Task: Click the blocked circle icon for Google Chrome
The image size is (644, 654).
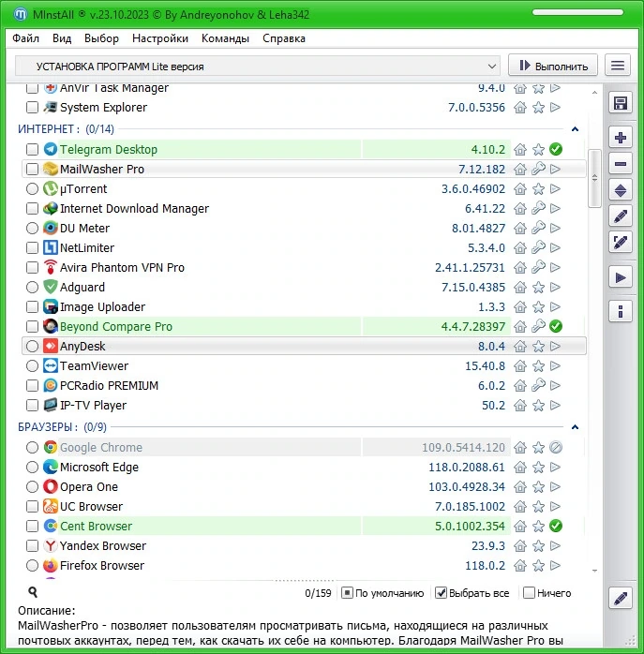Action: 556,447
